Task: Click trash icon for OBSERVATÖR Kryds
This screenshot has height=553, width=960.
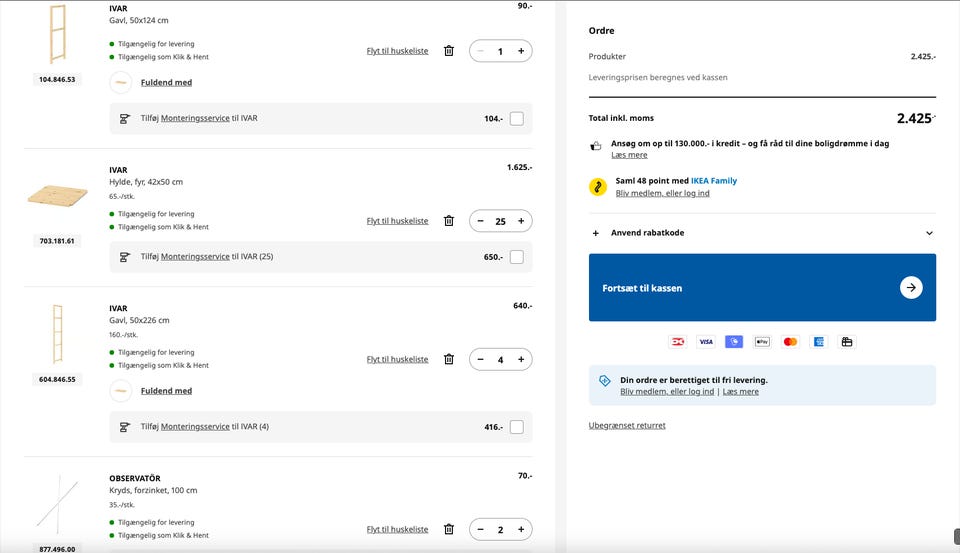Action: click(x=449, y=529)
